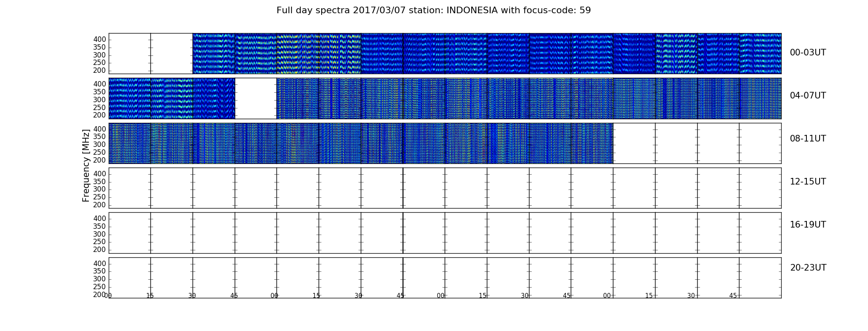The height and width of the screenshot is (331, 868).
Task: Select the '12-15UT' row label
Action: (x=808, y=182)
